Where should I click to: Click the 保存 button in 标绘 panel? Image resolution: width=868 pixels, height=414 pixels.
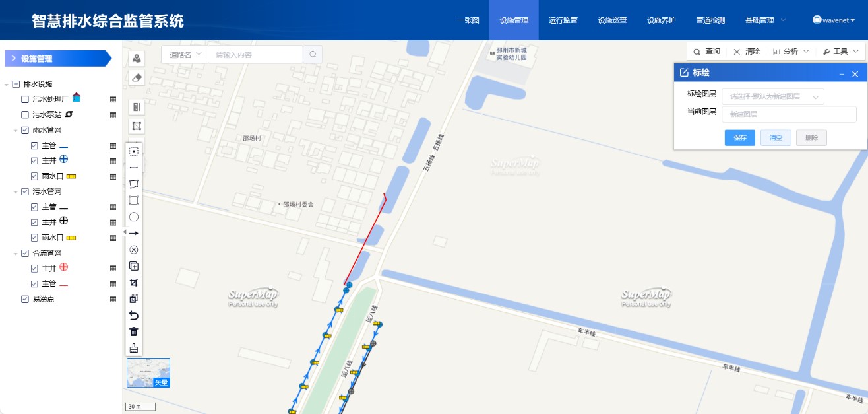coord(739,138)
